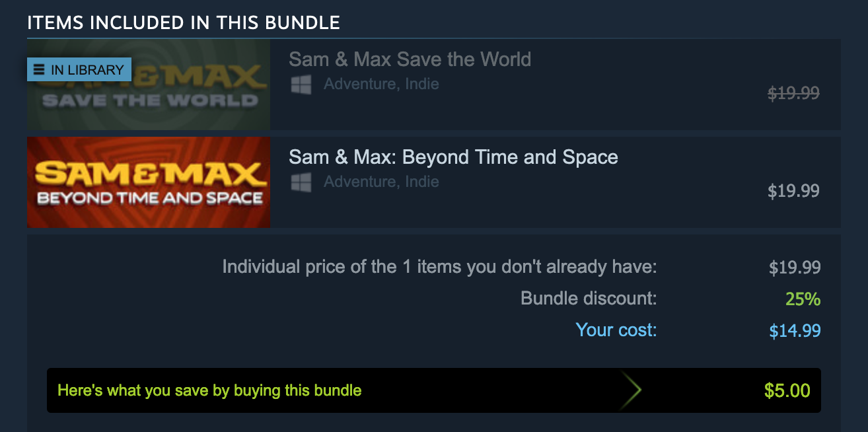868x432 pixels.
Task: Open Sam & Max Save the World title
Action: pos(410,59)
